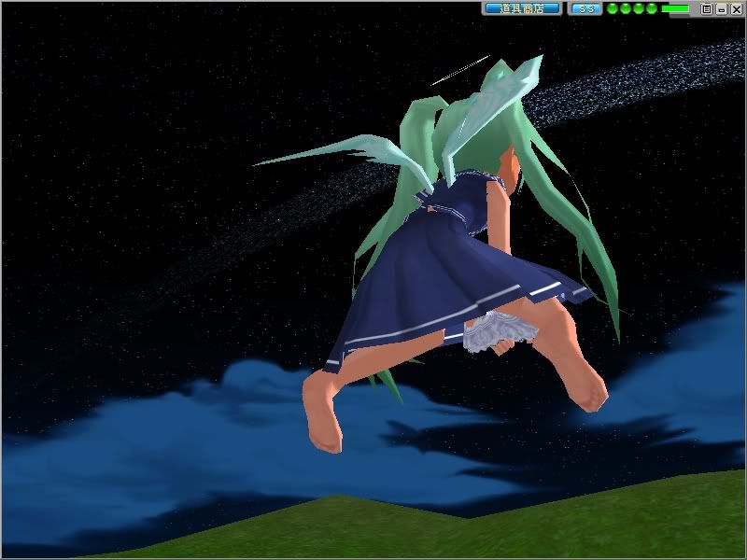Click the SS screenshot button

[586, 8]
